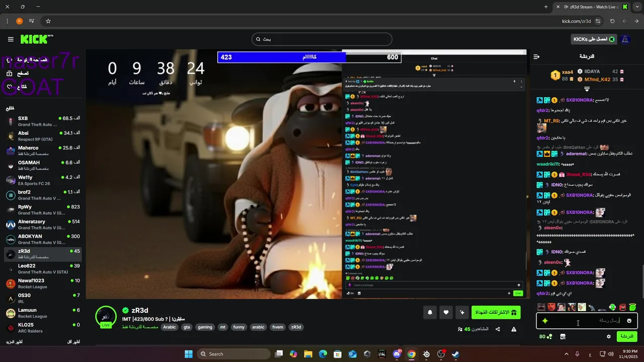Open the user avatar menu in header
The width and height of the screenshot is (644, 362).
(x=625, y=39)
